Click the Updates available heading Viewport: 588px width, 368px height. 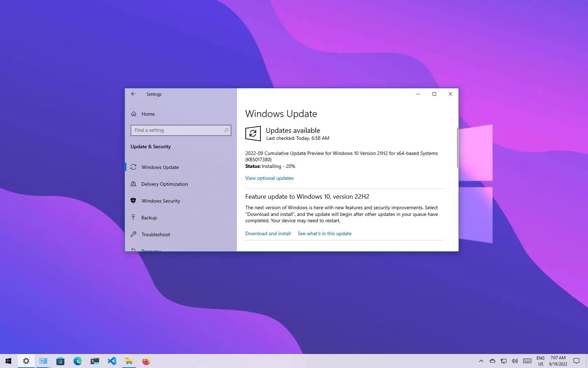tap(293, 130)
